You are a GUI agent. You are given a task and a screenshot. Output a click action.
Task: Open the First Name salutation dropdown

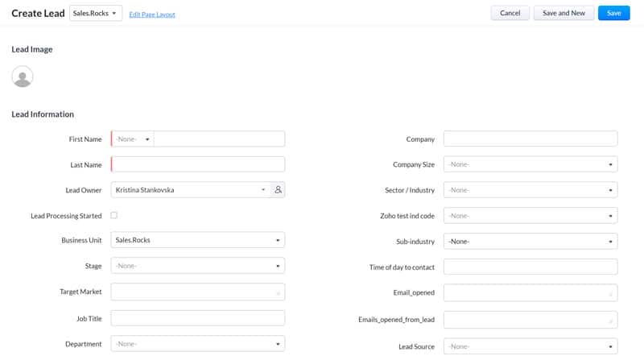coord(133,139)
